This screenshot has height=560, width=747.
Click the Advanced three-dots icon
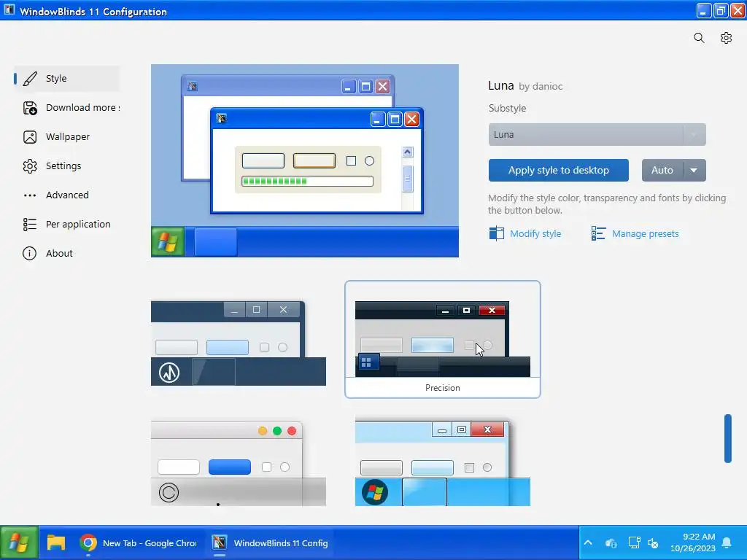[x=30, y=195]
